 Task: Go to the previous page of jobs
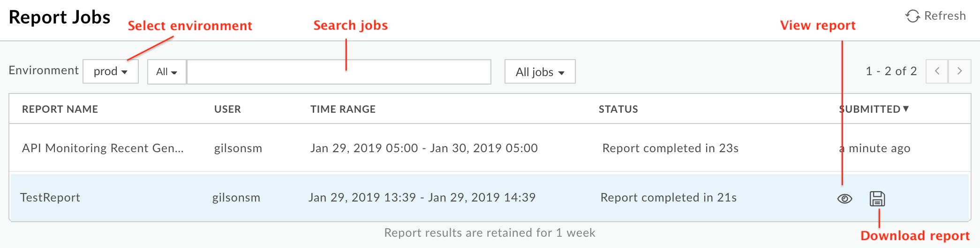[x=937, y=71]
